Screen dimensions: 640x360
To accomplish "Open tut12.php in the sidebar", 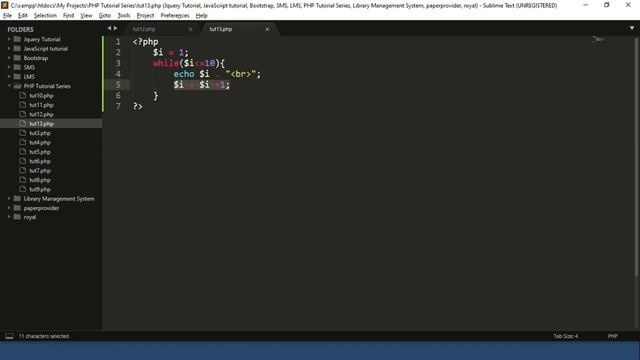I will click(x=41, y=114).
